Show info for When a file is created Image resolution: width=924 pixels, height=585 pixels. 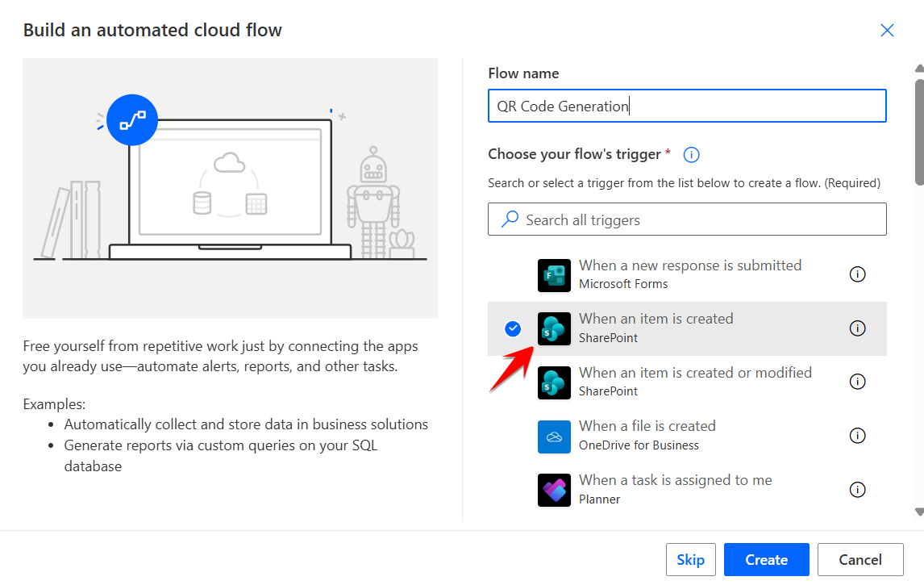(x=858, y=436)
